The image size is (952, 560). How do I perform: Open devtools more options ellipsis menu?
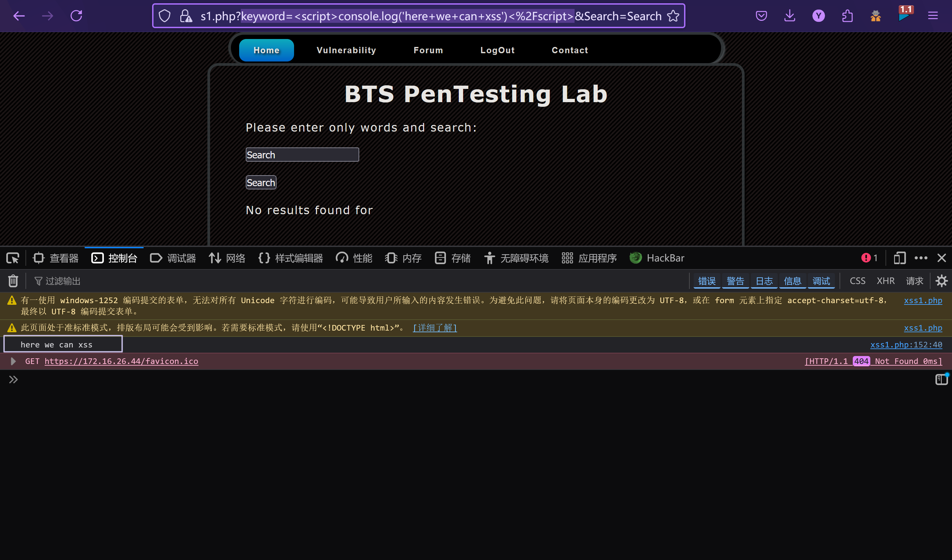(x=921, y=258)
